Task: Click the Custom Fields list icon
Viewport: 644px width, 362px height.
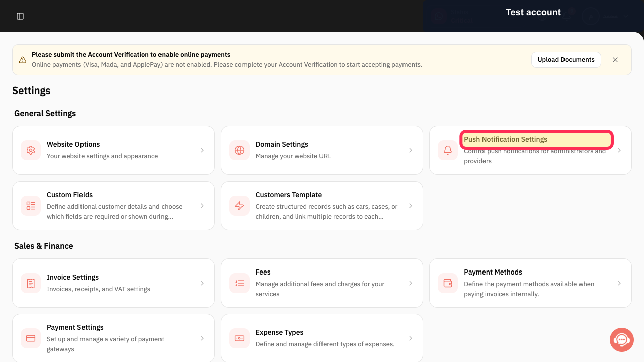Action: point(31,206)
